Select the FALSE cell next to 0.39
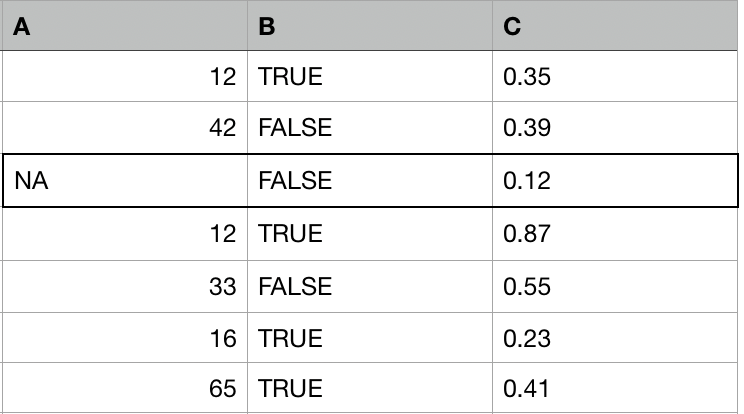The image size is (744, 414). pos(369,128)
